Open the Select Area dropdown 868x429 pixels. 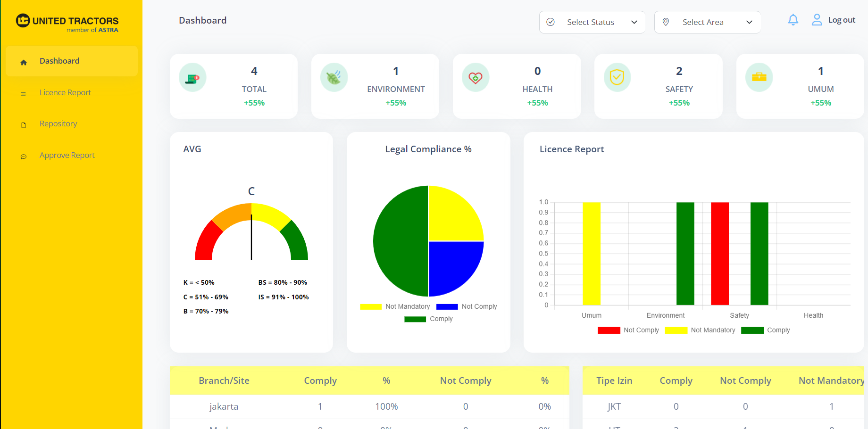[707, 22]
